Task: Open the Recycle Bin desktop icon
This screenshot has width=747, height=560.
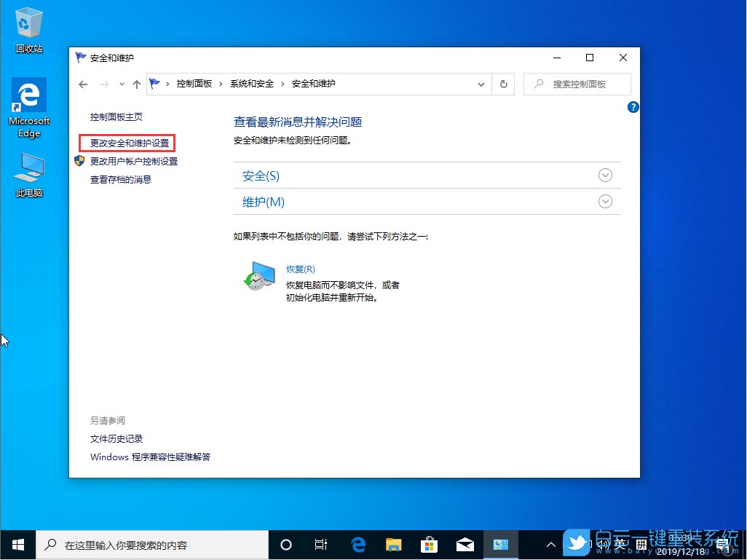Action: pyautogui.click(x=28, y=22)
